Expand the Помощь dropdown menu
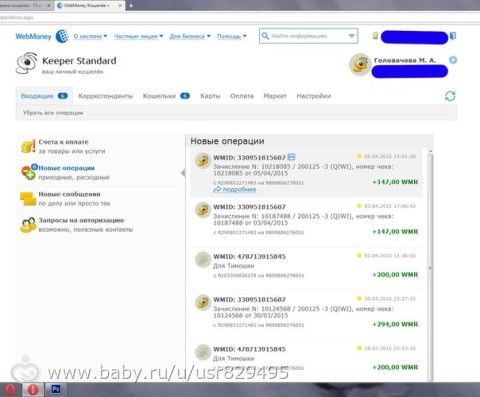The height and width of the screenshot is (397, 480). 231,36
